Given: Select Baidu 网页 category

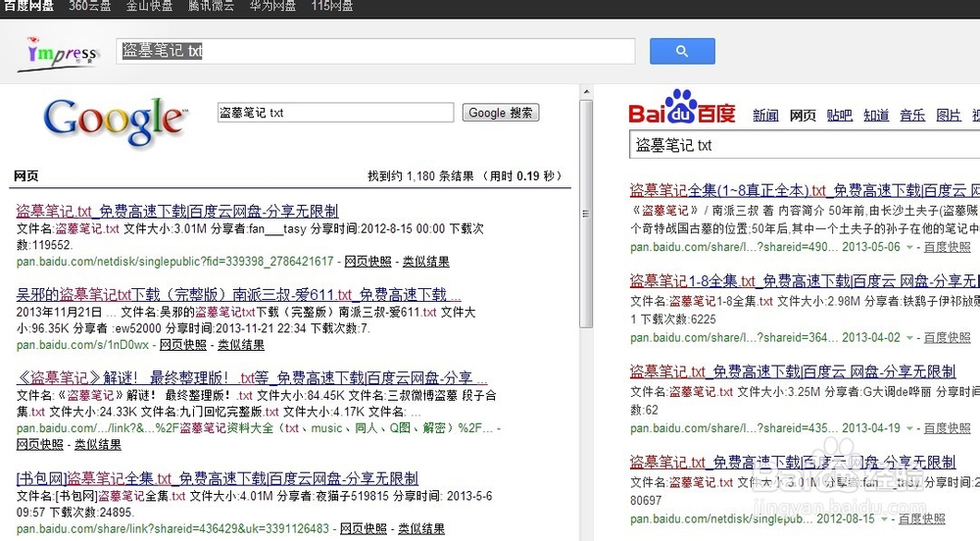Looking at the screenshot, I should pos(803,115).
